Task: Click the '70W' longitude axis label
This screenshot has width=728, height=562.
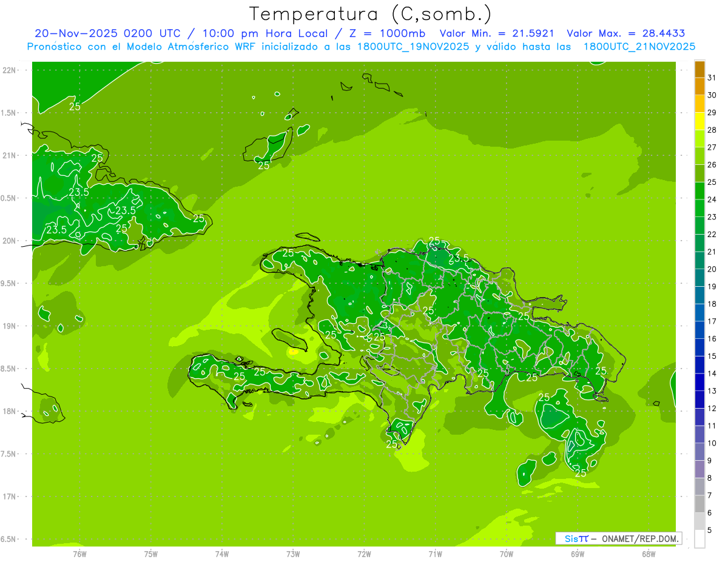Action: click(507, 554)
